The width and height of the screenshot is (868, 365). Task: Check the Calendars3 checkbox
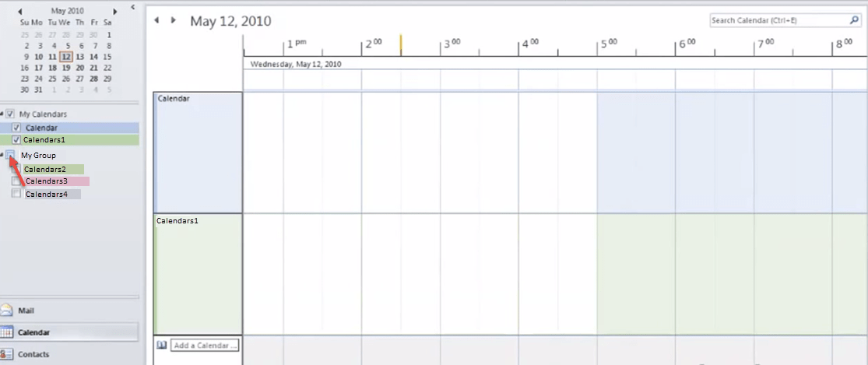[16, 181]
